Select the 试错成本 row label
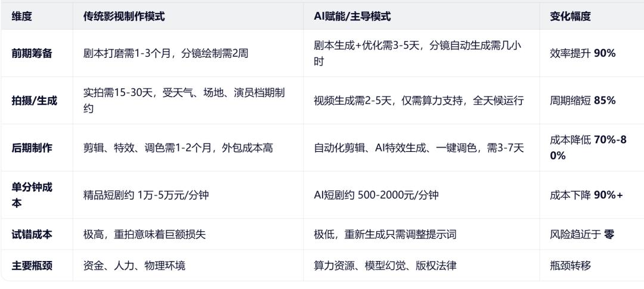Image resolution: width=644 pixels, height=289 pixels. tap(32, 234)
